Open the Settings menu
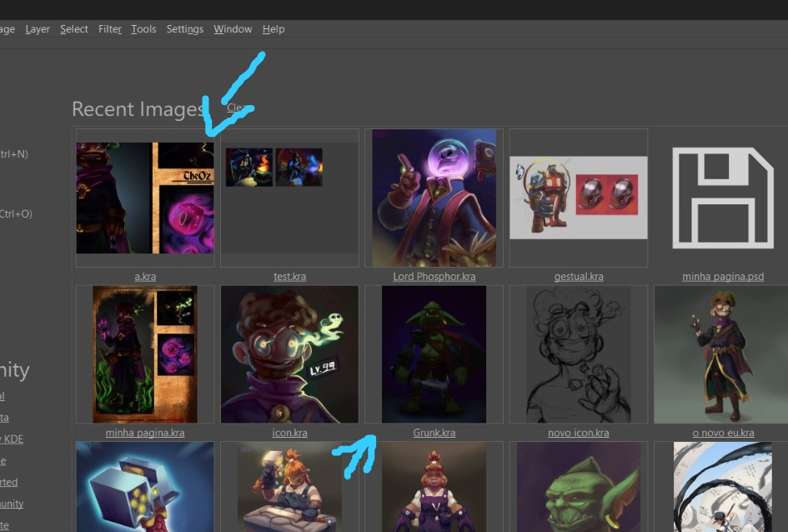The image size is (788, 532). tap(185, 29)
